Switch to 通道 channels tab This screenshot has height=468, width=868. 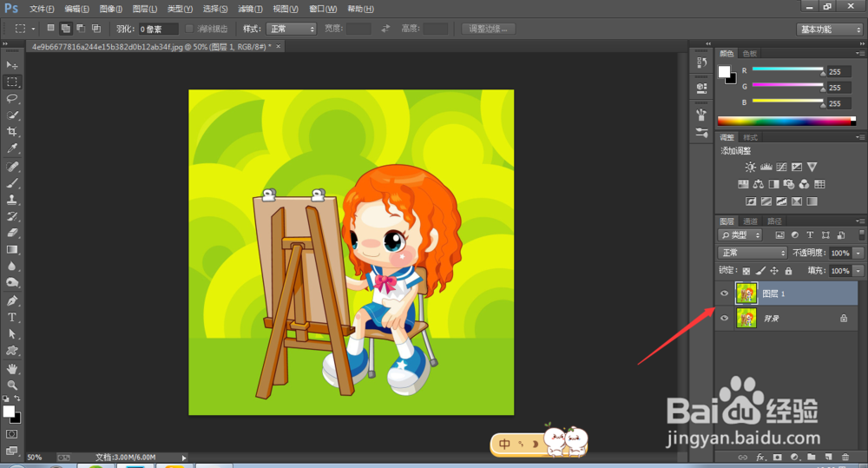pyautogui.click(x=750, y=221)
